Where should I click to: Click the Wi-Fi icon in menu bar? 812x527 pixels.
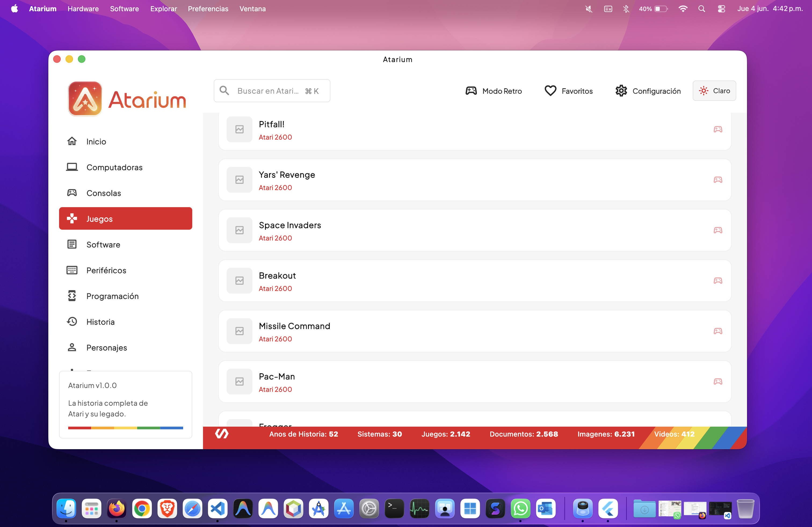pos(683,9)
